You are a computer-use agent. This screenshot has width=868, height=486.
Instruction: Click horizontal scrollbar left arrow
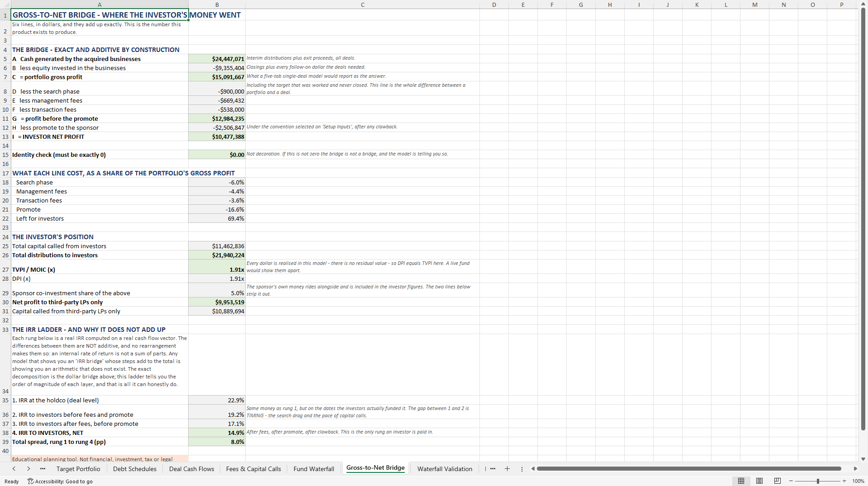533,469
